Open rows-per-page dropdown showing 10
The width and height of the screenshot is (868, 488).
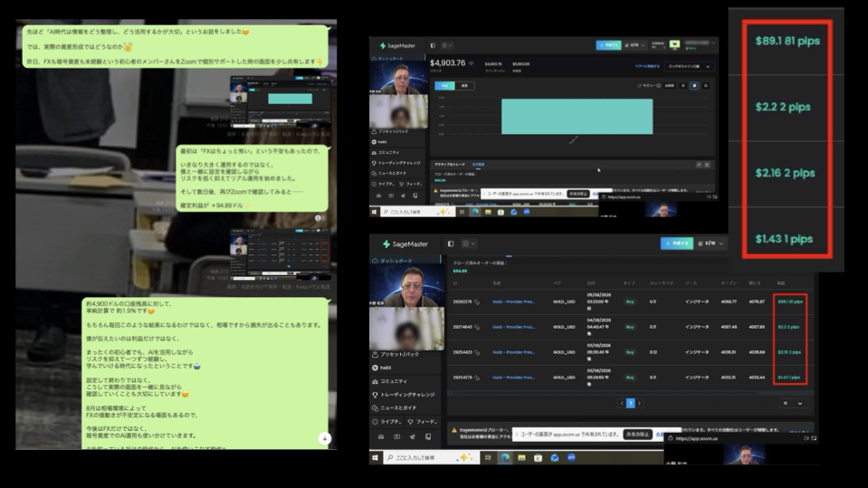click(793, 403)
